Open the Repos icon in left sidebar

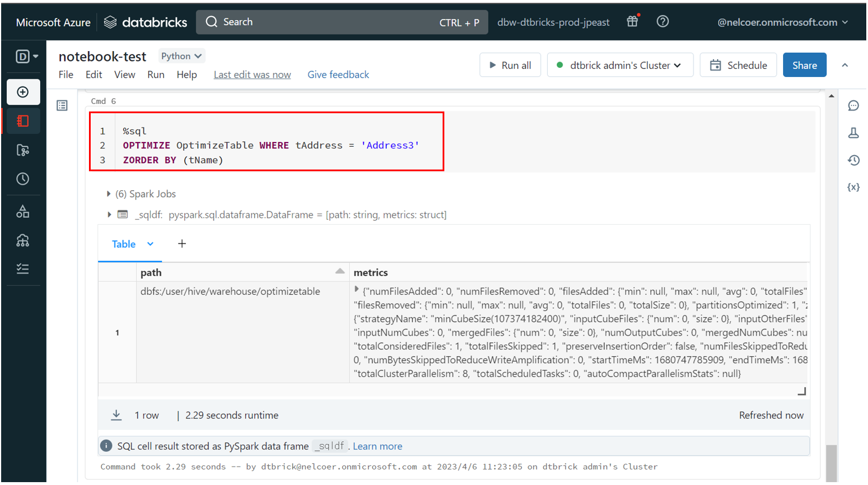coord(23,150)
